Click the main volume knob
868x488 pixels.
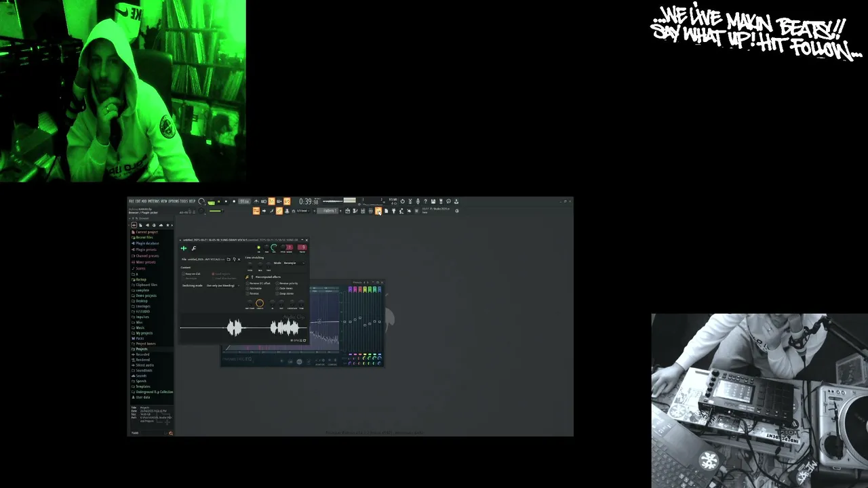[201, 201]
